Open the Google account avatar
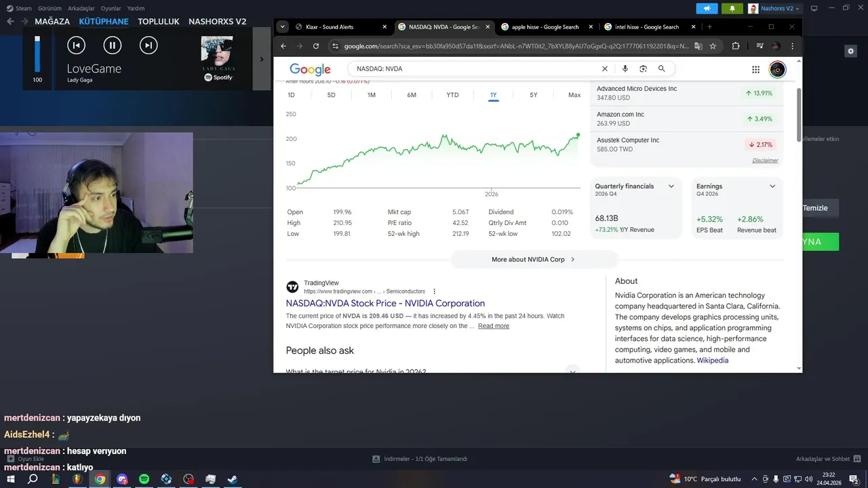868x488 pixels. click(x=777, y=69)
